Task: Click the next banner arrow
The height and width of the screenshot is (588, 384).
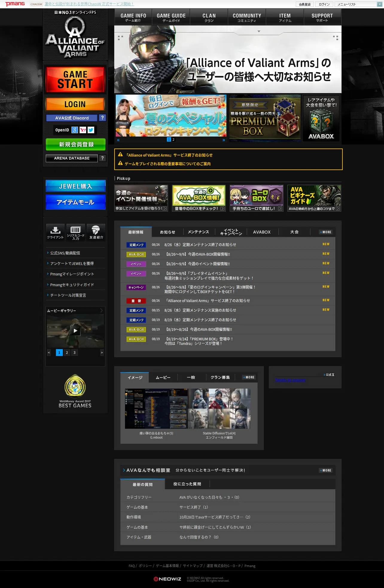Action: tap(224, 140)
